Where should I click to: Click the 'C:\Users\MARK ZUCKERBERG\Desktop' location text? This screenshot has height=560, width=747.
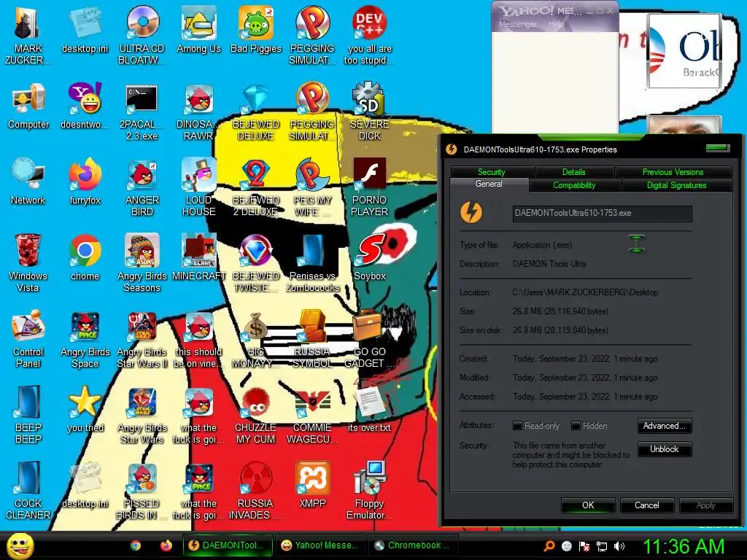[x=585, y=292]
